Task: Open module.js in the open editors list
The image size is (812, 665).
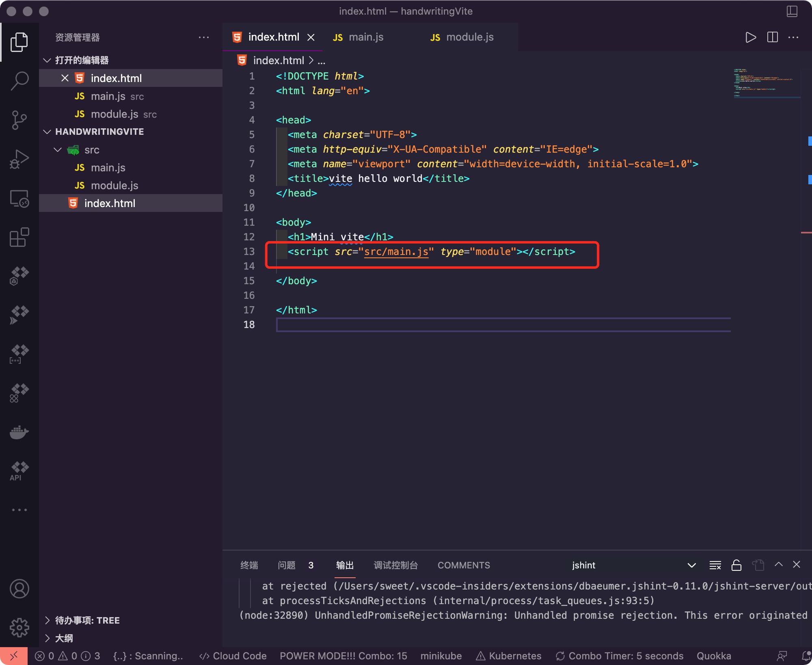Action: pos(131,114)
